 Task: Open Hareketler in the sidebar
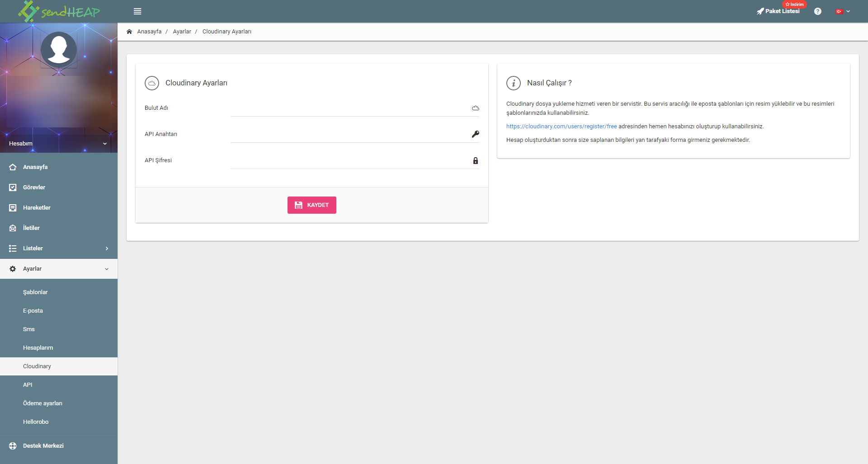pyautogui.click(x=59, y=208)
